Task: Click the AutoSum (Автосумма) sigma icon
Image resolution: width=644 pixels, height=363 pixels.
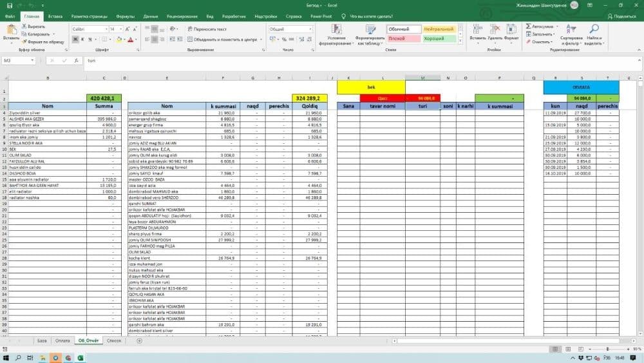Action: [529, 26]
